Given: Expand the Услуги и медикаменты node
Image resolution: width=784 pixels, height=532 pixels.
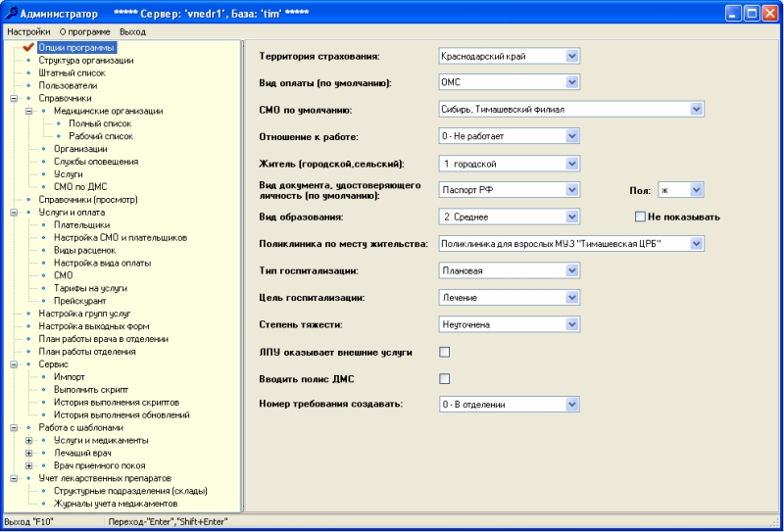Looking at the screenshot, I should click(x=29, y=441).
